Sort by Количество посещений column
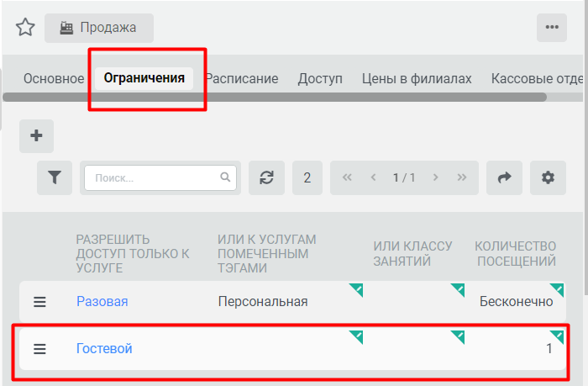 [x=516, y=253]
